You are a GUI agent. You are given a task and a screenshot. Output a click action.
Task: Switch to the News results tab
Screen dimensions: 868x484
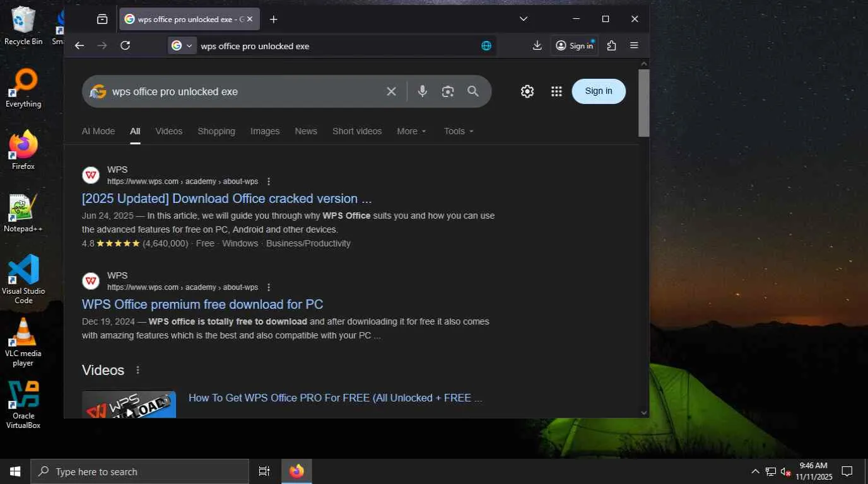[306, 131]
